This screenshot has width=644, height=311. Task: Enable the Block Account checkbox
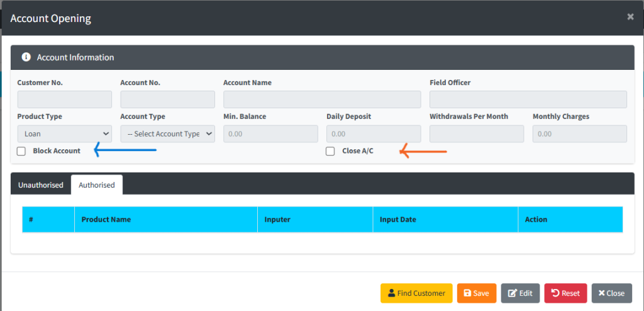(x=21, y=151)
